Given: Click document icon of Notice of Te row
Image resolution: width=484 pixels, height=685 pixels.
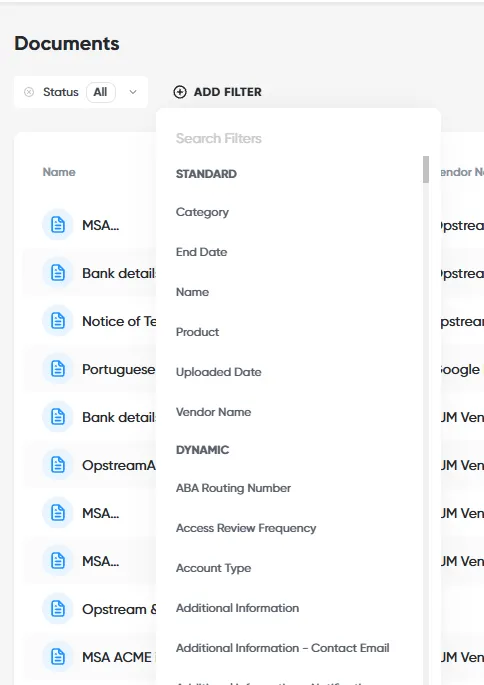Looking at the screenshot, I should (x=58, y=321).
